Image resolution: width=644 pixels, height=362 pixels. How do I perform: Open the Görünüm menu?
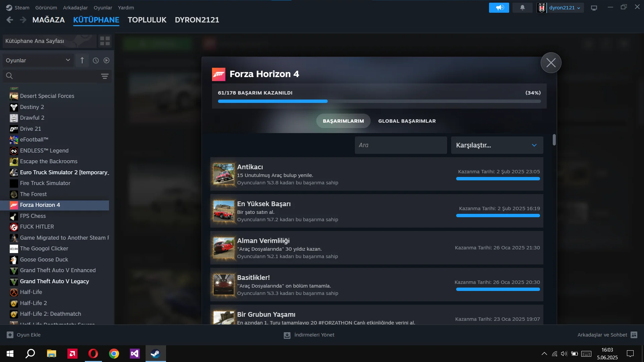click(46, 8)
